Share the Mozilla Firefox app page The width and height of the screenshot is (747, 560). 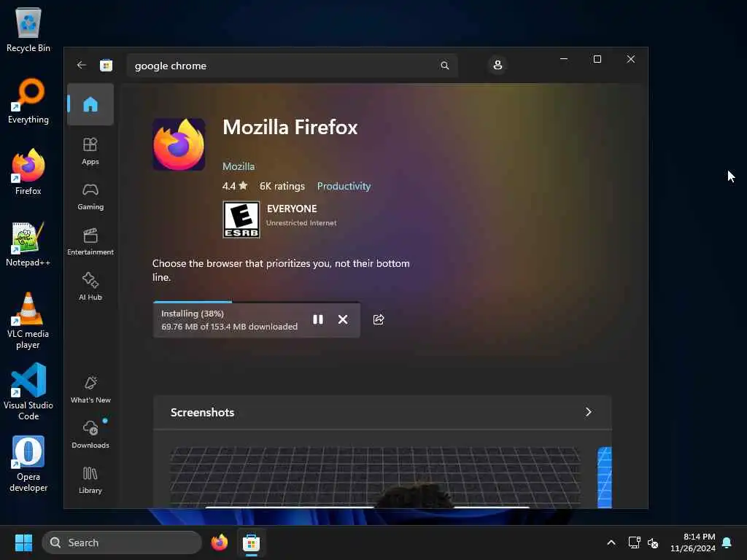(x=379, y=319)
